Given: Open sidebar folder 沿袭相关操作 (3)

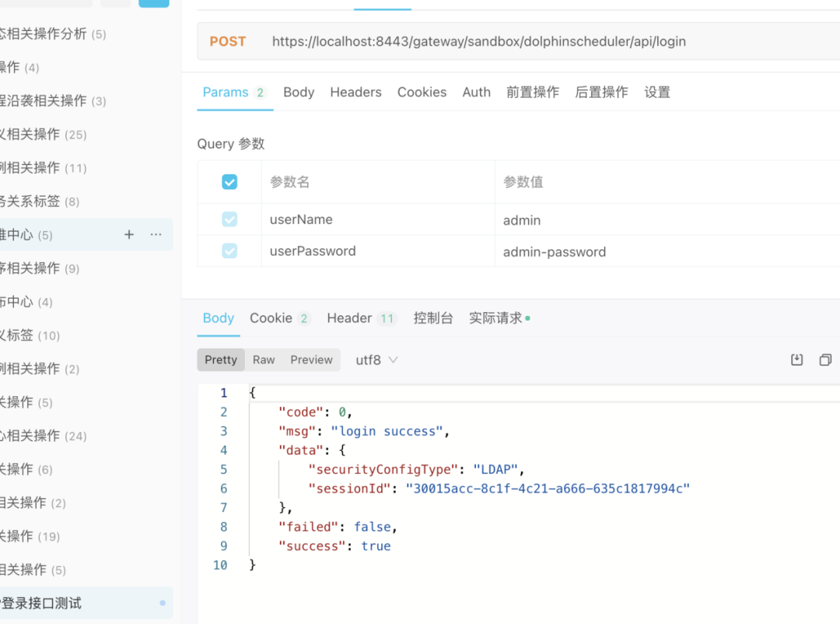Looking at the screenshot, I should pos(53,101).
